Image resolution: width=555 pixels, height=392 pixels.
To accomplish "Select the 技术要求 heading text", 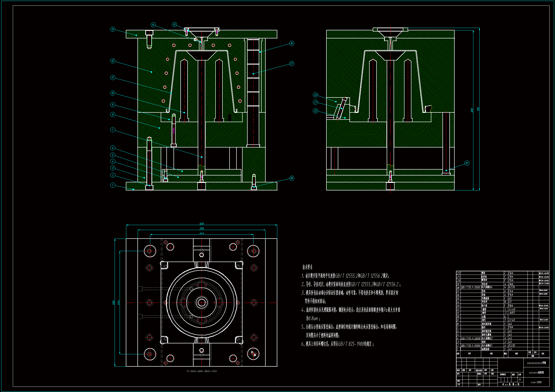I will [307, 267].
